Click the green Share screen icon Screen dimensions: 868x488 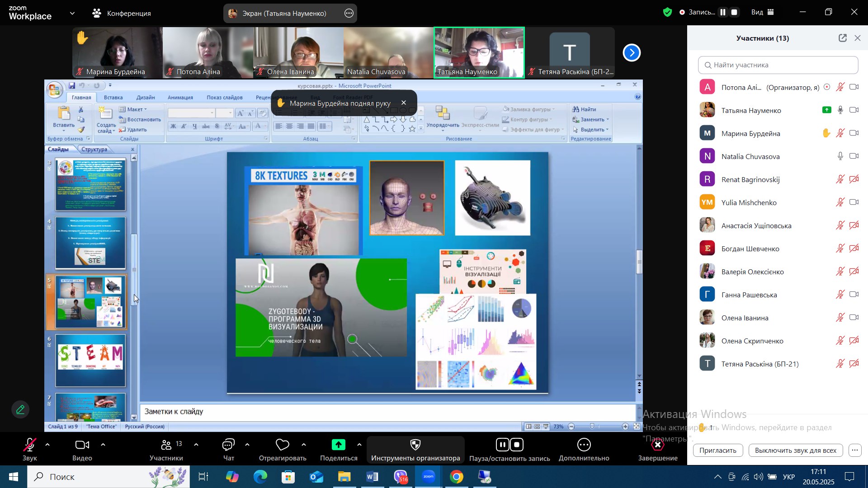pyautogui.click(x=338, y=445)
